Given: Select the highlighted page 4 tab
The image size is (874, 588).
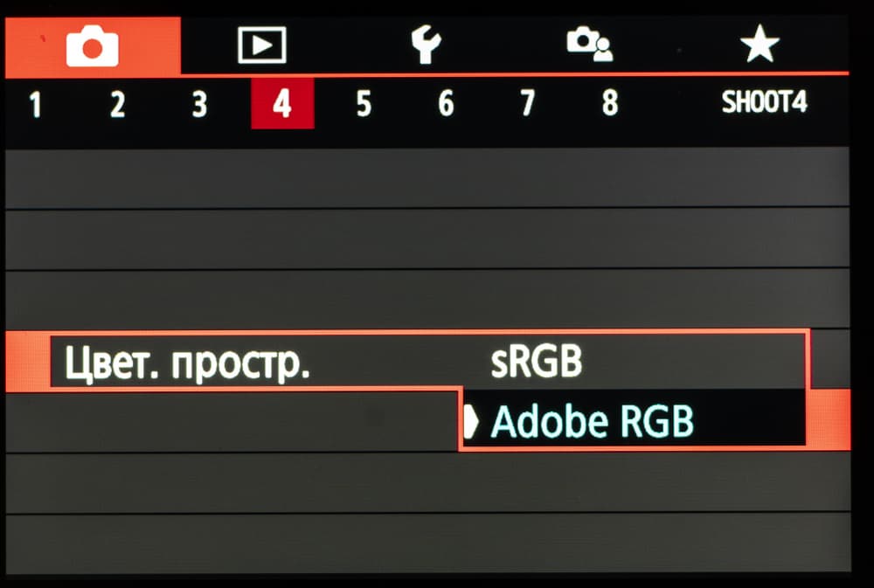Looking at the screenshot, I should (x=282, y=104).
